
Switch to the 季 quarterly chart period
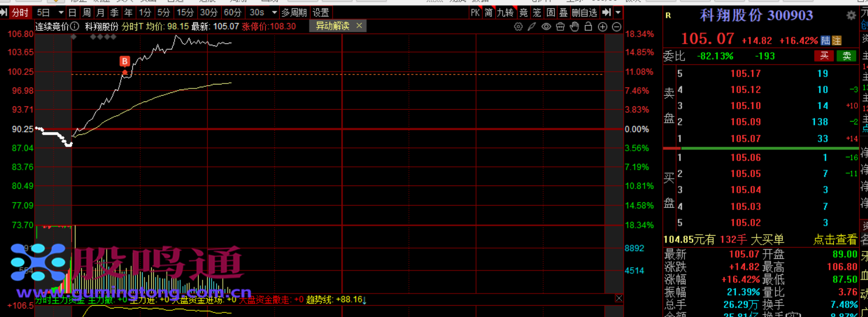114,12
